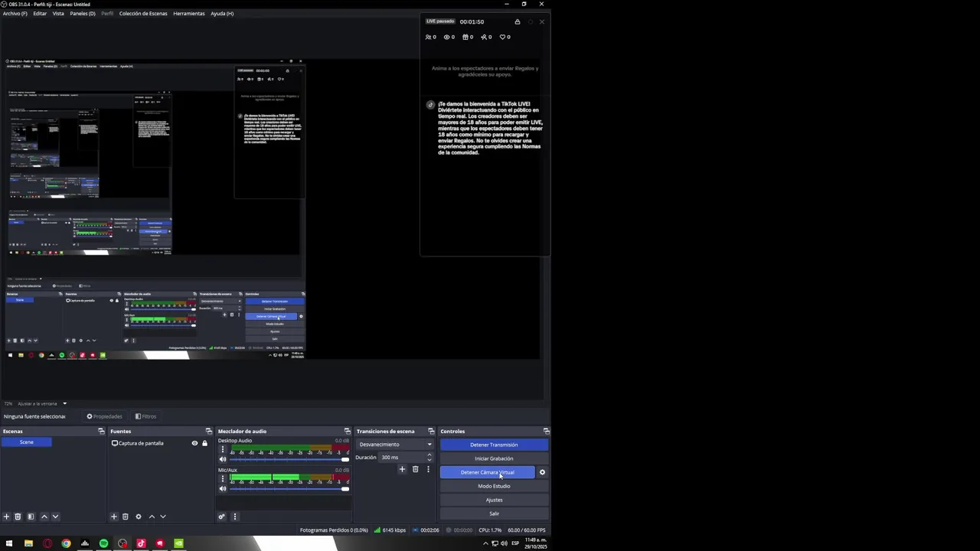Open Ajustes from the Controles panel
Screen dimensions: 980x551
point(494,500)
